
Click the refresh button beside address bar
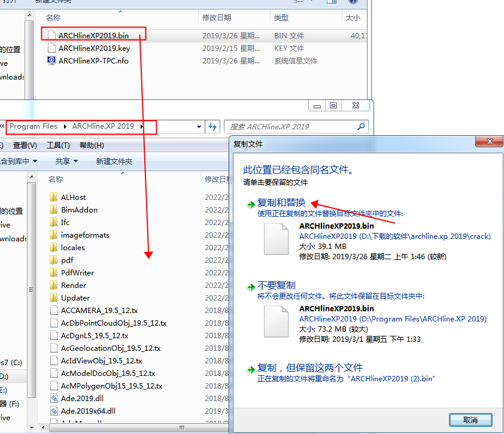[212, 126]
